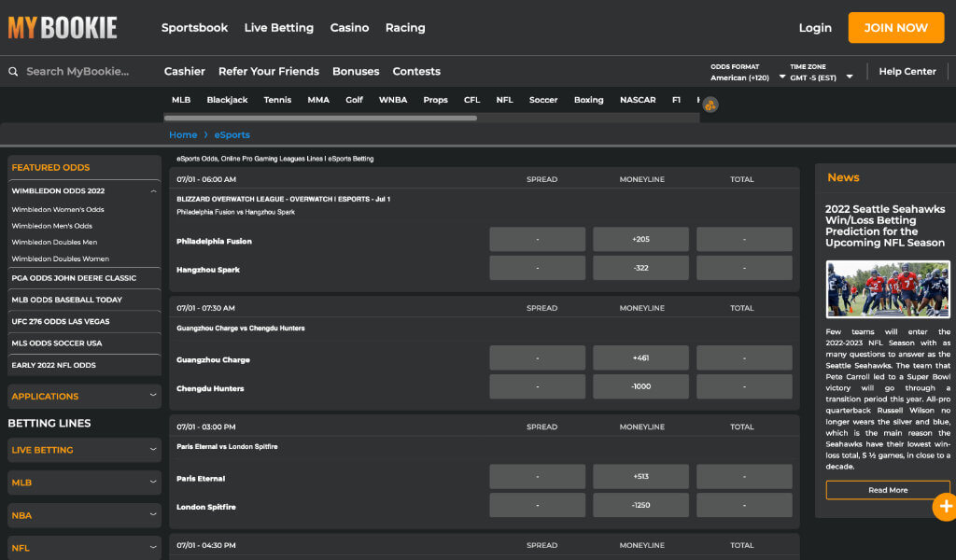The width and height of the screenshot is (956, 560).
Task: Open Refer Your Friends
Action: coord(268,71)
